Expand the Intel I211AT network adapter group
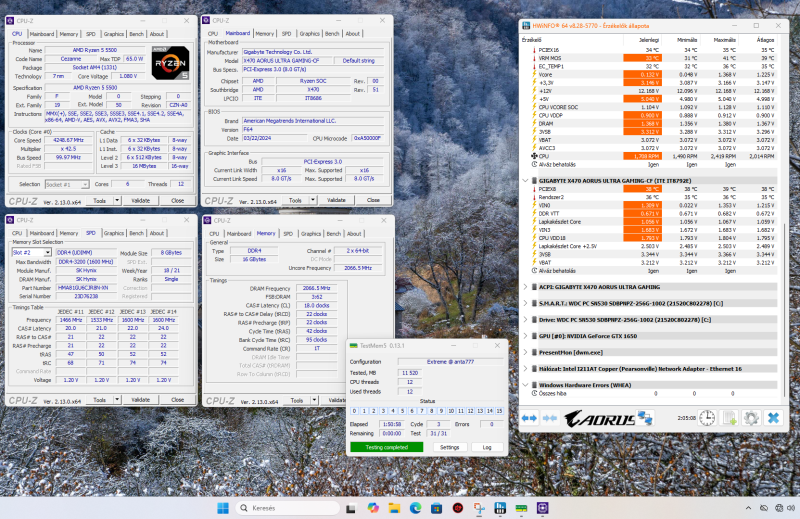The width and height of the screenshot is (800, 519). tap(525, 368)
